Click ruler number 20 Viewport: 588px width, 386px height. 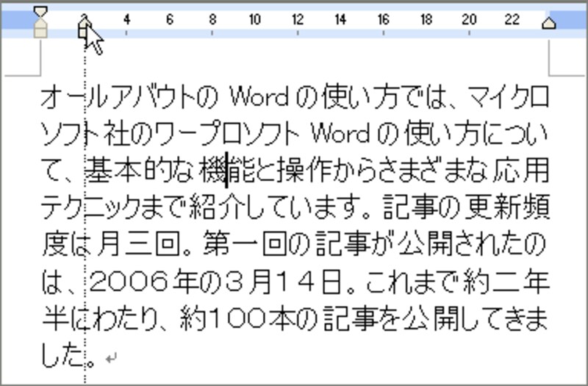pyautogui.click(x=469, y=20)
